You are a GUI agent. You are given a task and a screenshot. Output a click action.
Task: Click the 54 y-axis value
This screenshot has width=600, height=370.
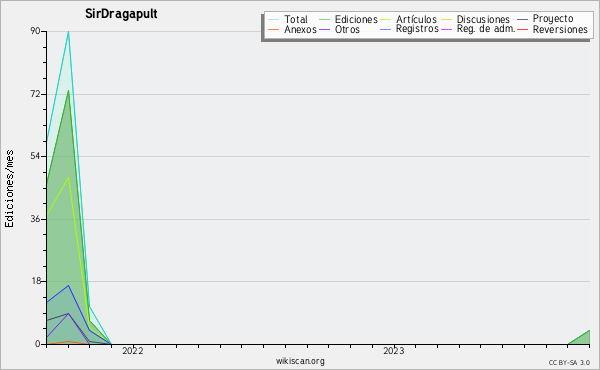click(36, 156)
